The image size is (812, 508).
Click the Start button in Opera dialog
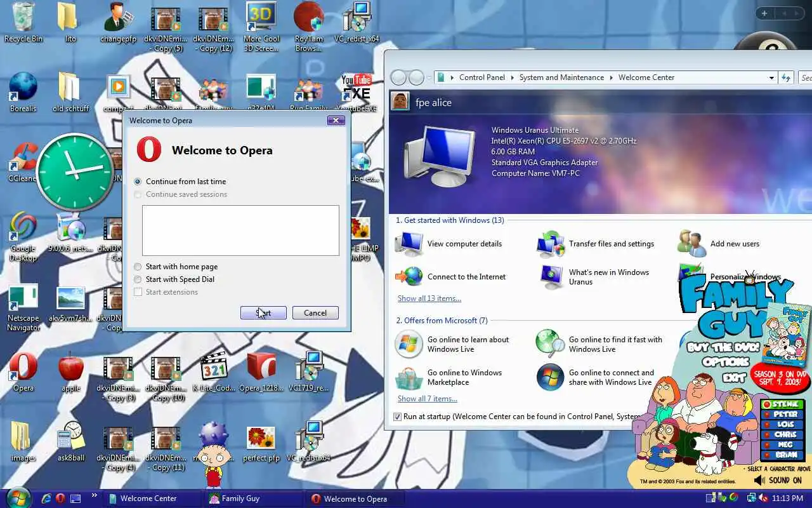263,313
